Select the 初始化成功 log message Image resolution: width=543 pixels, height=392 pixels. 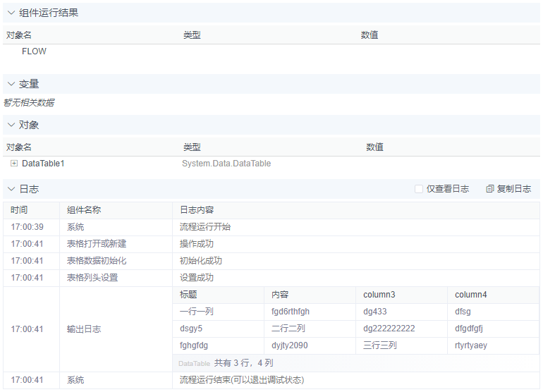(x=200, y=261)
